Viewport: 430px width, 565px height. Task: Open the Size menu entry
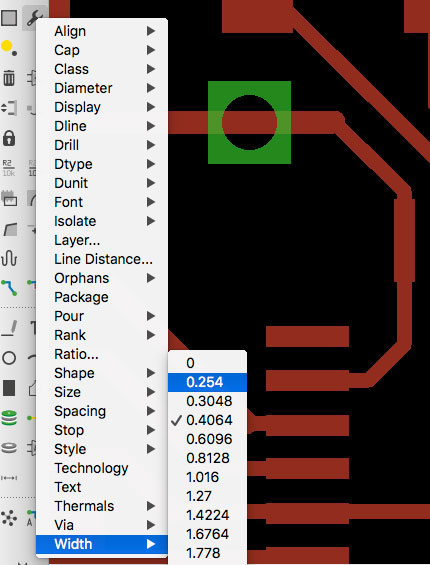[x=102, y=392]
